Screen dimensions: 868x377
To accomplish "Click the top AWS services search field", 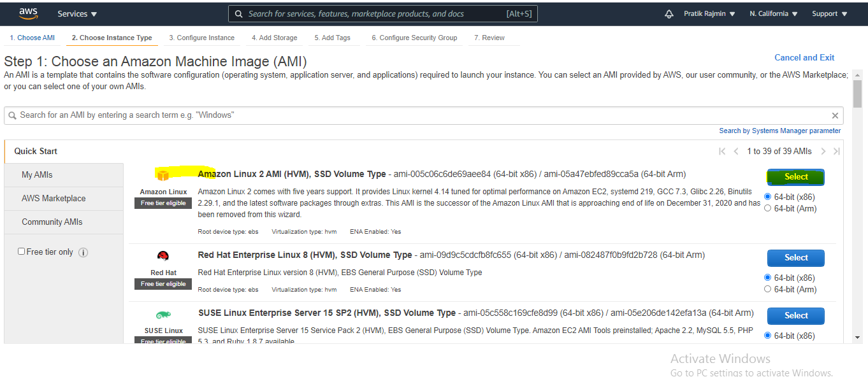I will (x=383, y=13).
